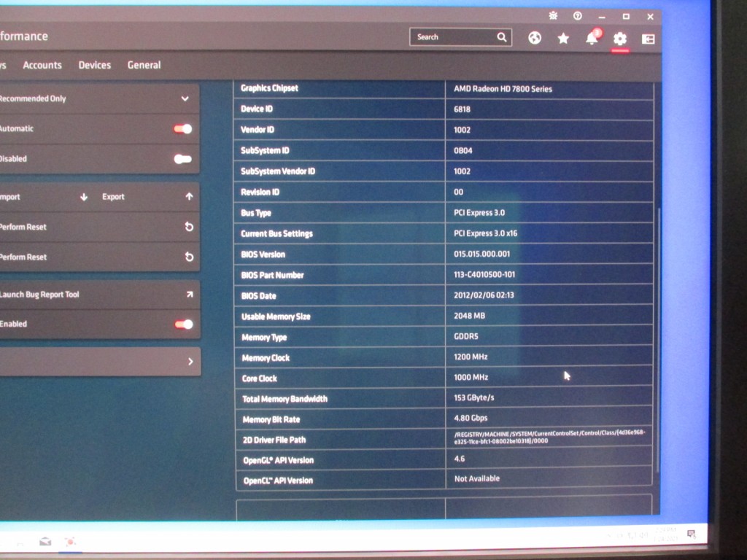The image size is (747, 560).
Task: Open the web browser globe icon
Action: coord(535,38)
